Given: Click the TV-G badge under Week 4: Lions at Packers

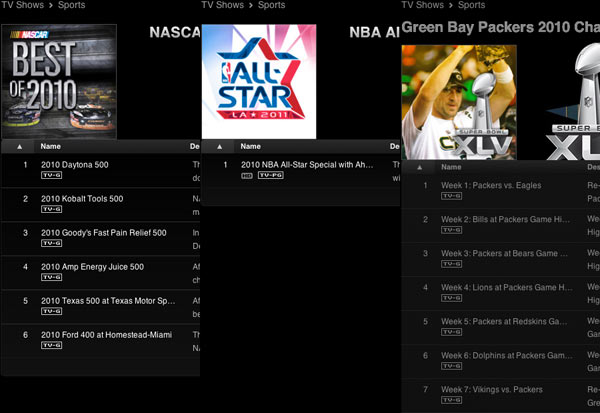Looking at the screenshot, I should pyautogui.click(x=451, y=298).
